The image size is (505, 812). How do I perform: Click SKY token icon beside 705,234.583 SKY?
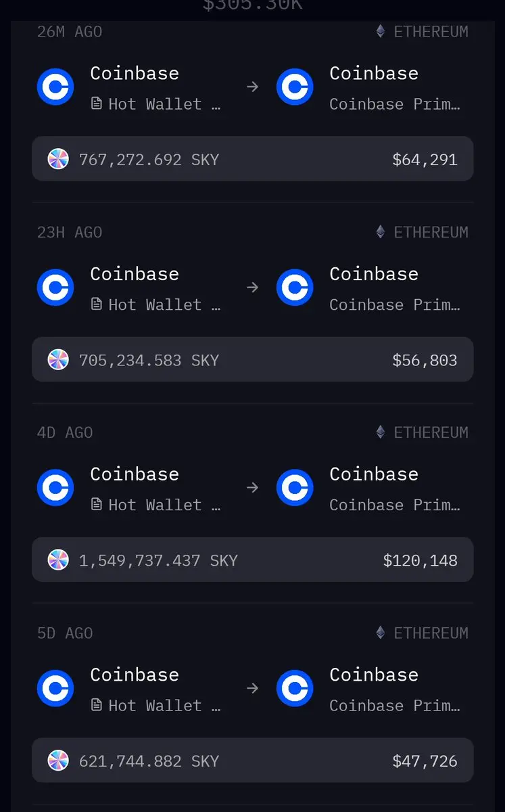[58, 359]
